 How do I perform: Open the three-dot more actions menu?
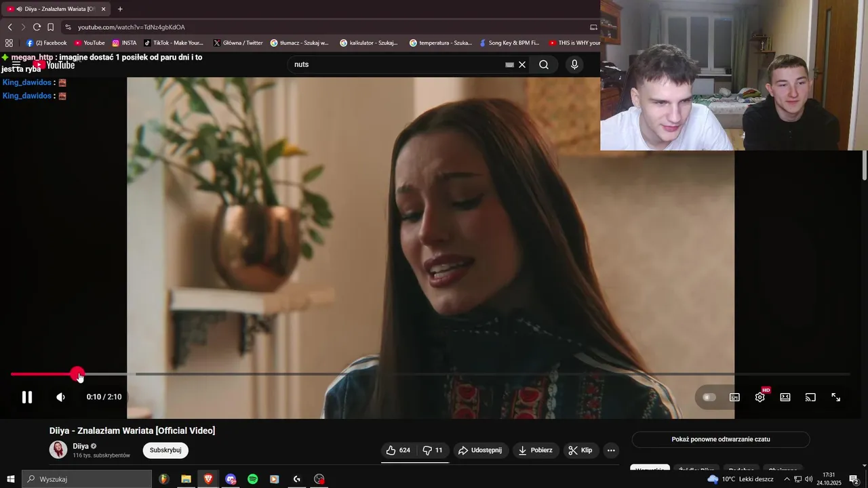[x=611, y=450]
